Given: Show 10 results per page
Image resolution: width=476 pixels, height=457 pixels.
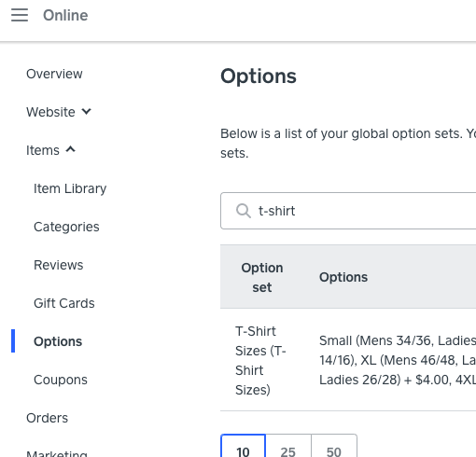Looking at the screenshot, I should tap(243, 446).
